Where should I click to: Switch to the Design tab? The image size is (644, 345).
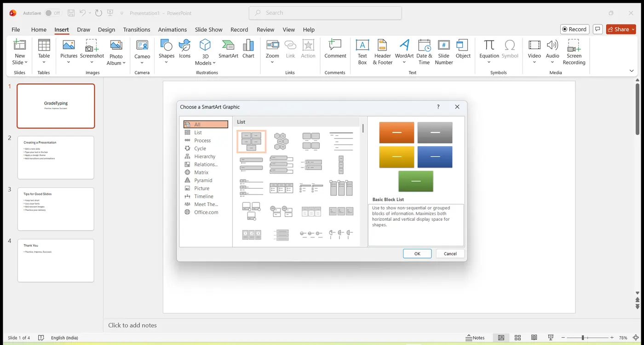106,29
